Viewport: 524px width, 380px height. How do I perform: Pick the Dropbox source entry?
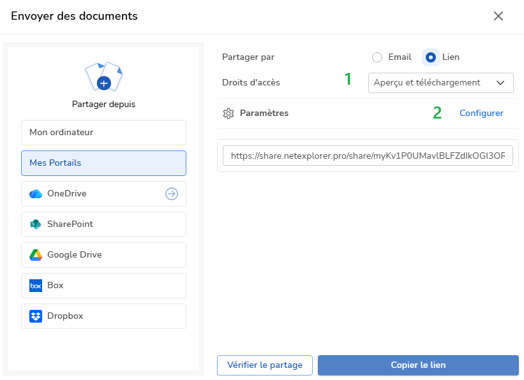[104, 316]
